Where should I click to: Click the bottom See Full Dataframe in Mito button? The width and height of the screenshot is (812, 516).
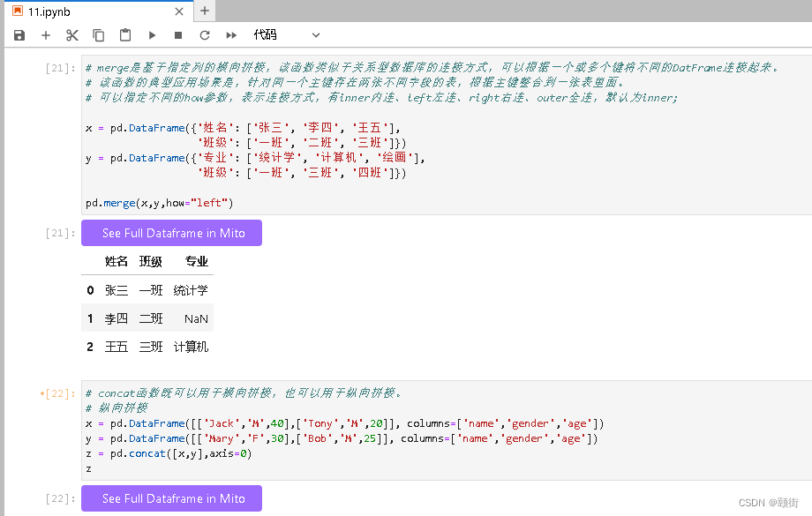[x=171, y=497]
